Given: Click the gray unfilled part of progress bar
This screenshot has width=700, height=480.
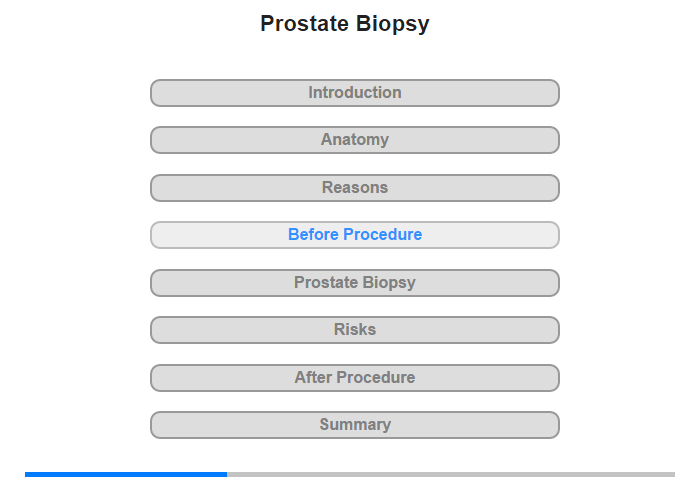Looking at the screenshot, I should (450, 474).
